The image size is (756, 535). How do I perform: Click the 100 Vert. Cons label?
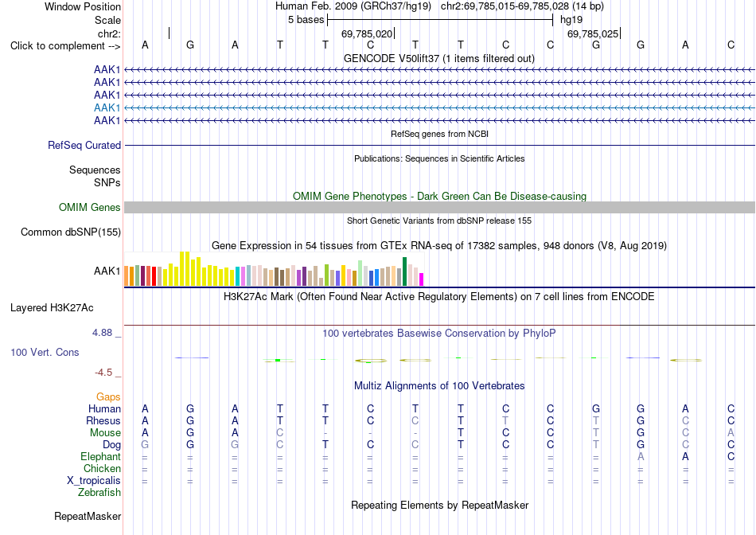[45, 352]
